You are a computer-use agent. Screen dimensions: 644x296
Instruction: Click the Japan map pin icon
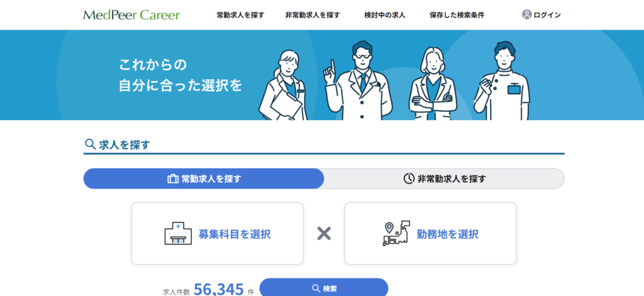tap(396, 233)
